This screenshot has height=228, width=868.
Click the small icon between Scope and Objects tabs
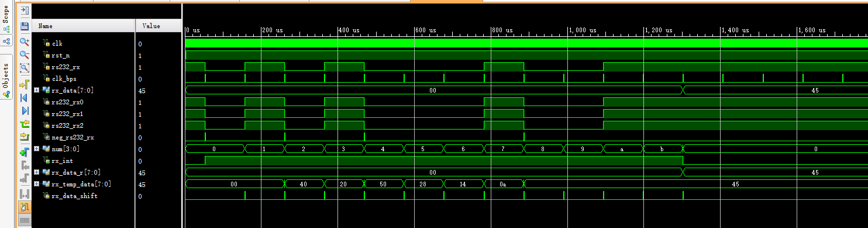coord(6,42)
